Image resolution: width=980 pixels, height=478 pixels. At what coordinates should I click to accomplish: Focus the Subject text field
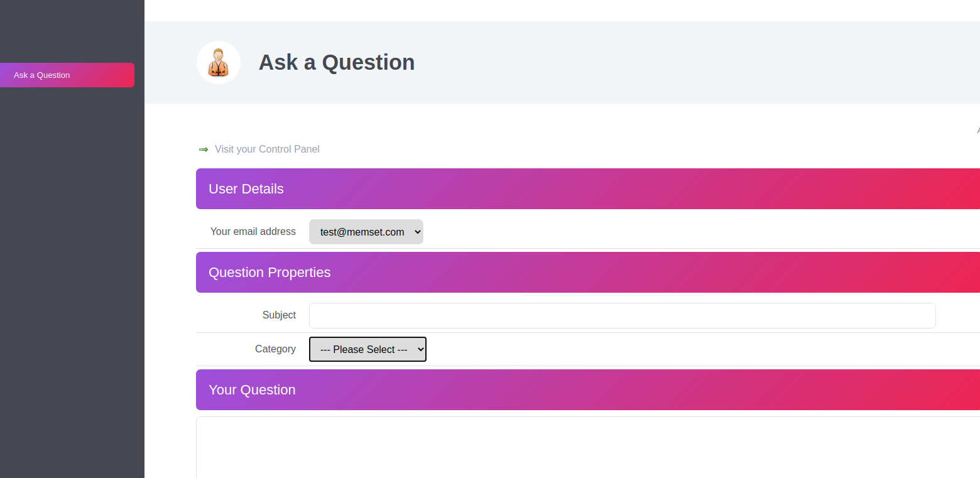(622, 315)
